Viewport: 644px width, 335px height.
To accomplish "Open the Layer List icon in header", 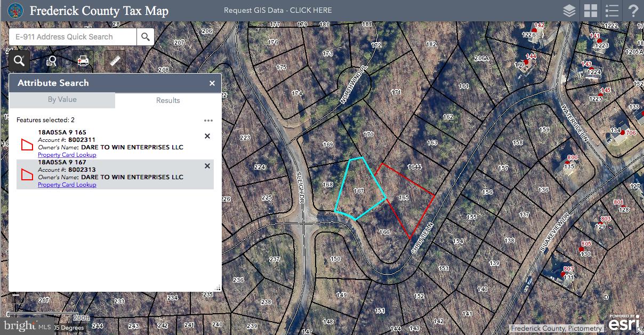I will (569, 11).
